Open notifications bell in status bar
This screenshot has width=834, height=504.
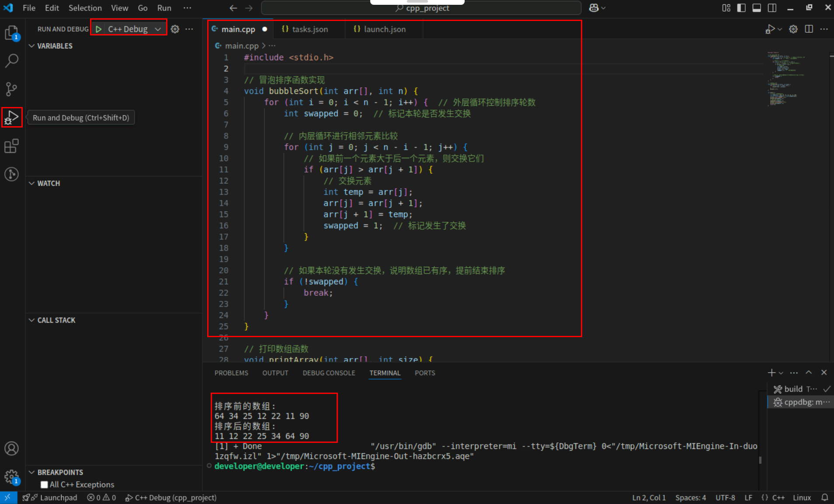825,497
